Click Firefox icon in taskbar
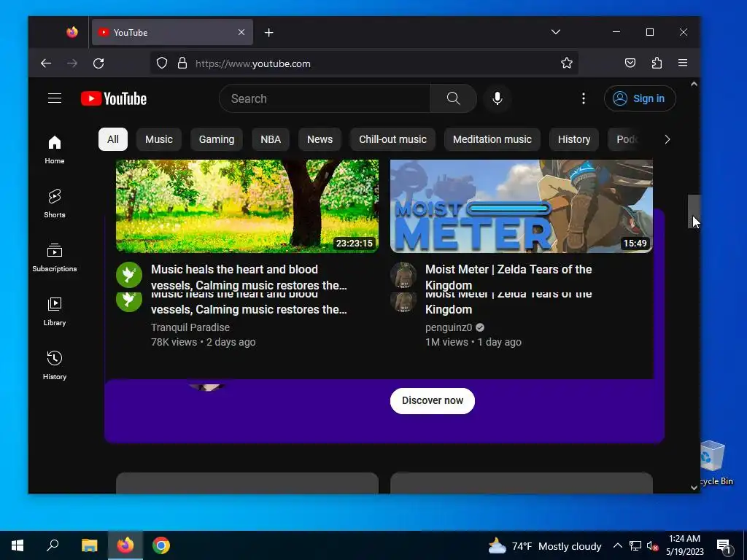The image size is (747, 560). pyautogui.click(x=125, y=545)
